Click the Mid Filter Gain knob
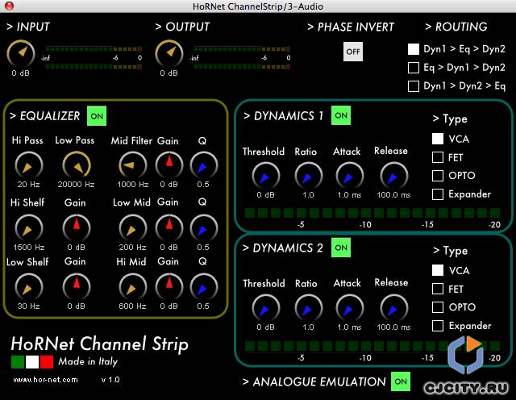Image resolution: width=516 pixels, height=400 pixels. [x=169, y=165]
